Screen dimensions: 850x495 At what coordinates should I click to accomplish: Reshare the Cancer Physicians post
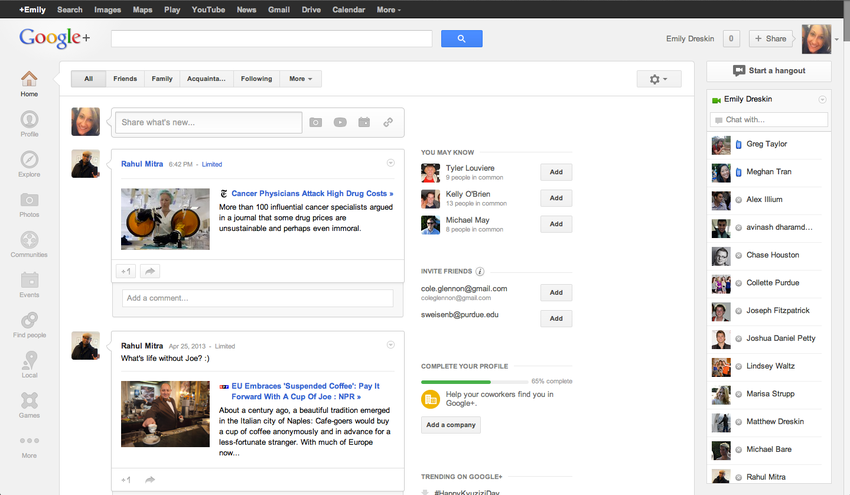150,271
